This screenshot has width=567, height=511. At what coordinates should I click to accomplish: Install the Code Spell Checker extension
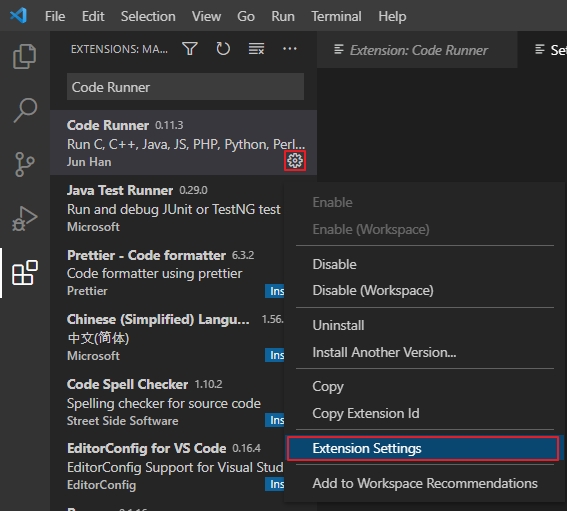pos(275,420)
